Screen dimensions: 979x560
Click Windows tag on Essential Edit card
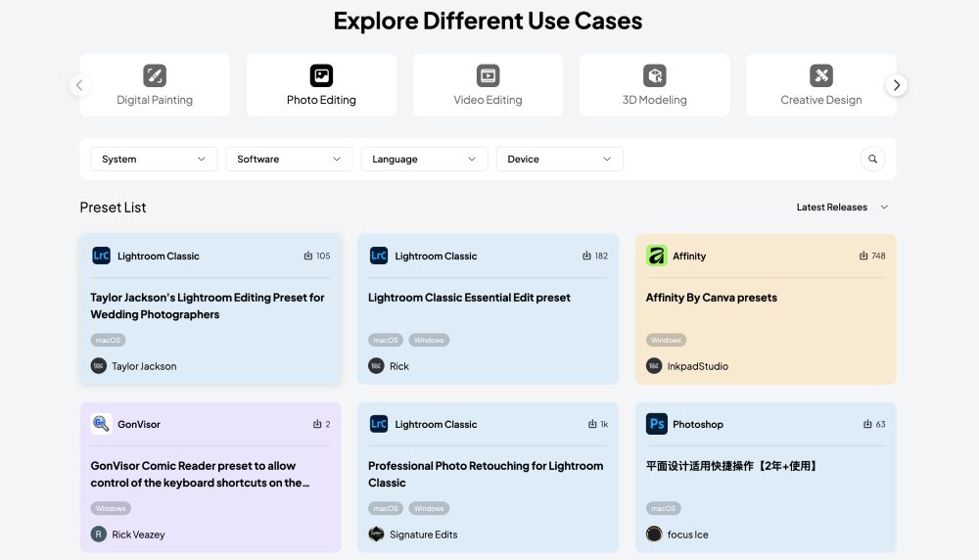[x=429, y=341]
